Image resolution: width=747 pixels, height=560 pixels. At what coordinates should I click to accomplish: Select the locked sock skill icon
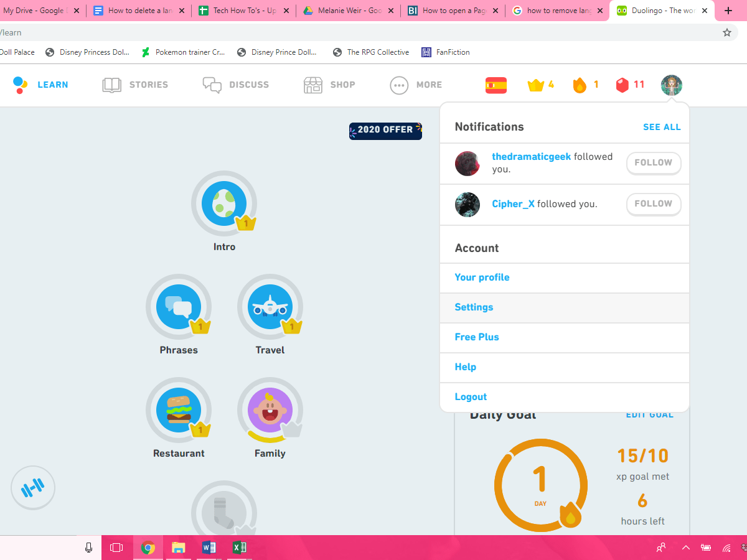pos(224,511)
